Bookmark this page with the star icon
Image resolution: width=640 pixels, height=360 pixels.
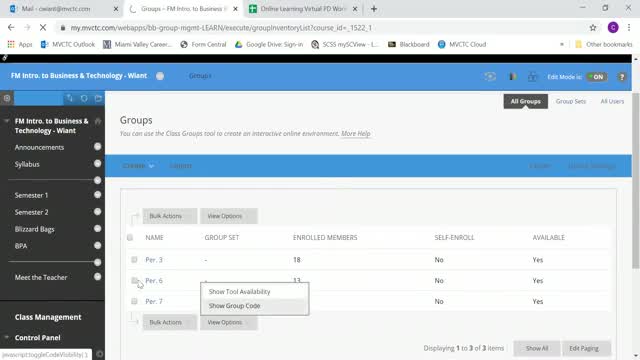coord(593,28)
